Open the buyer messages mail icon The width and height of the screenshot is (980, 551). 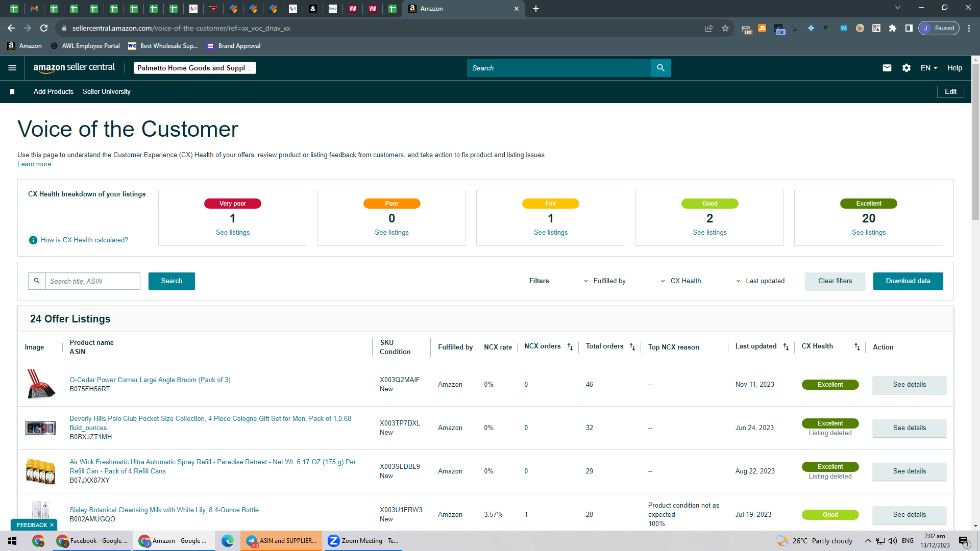pyautogui.click(x=887, y=68)
